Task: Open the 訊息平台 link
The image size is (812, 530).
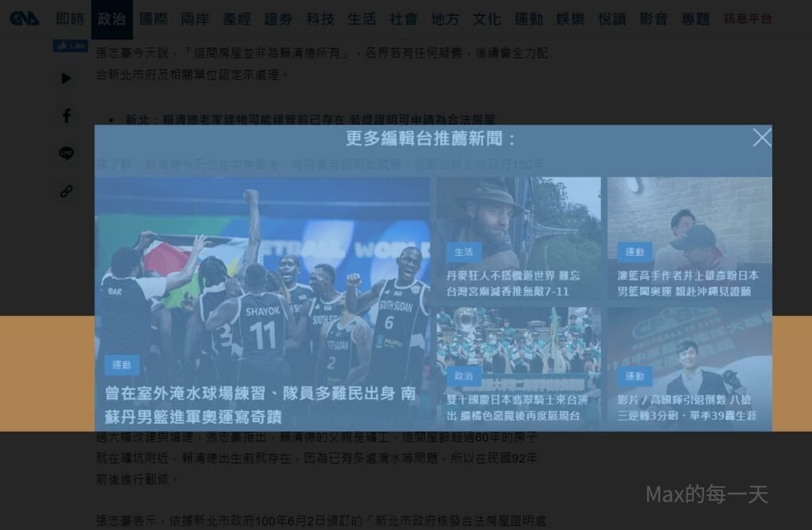Action: (x=747, y=19)
